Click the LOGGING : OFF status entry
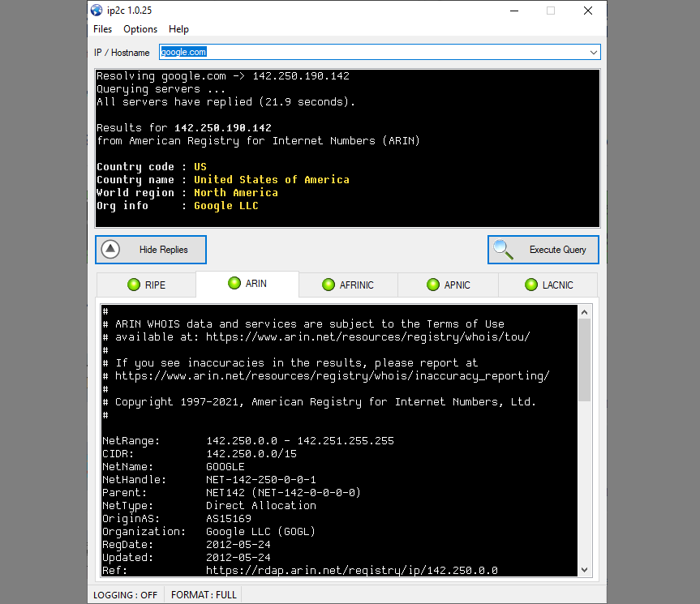 (126, 595)
